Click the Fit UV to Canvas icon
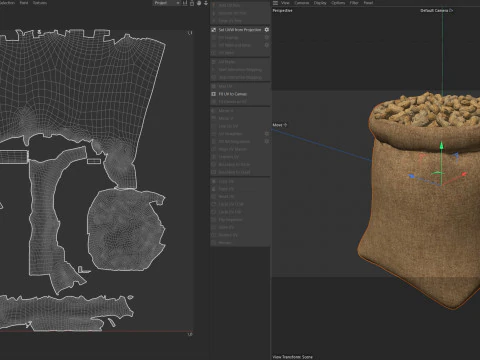Screen dimensions: 480x360 (214, 94)
